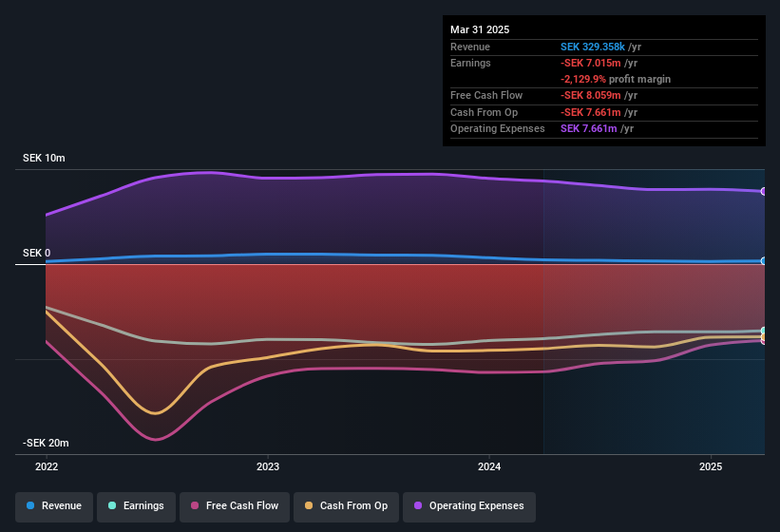Screen dimensions: 780x532
Task: Click the purple Operating Expenses end marker
Action: 763,191
